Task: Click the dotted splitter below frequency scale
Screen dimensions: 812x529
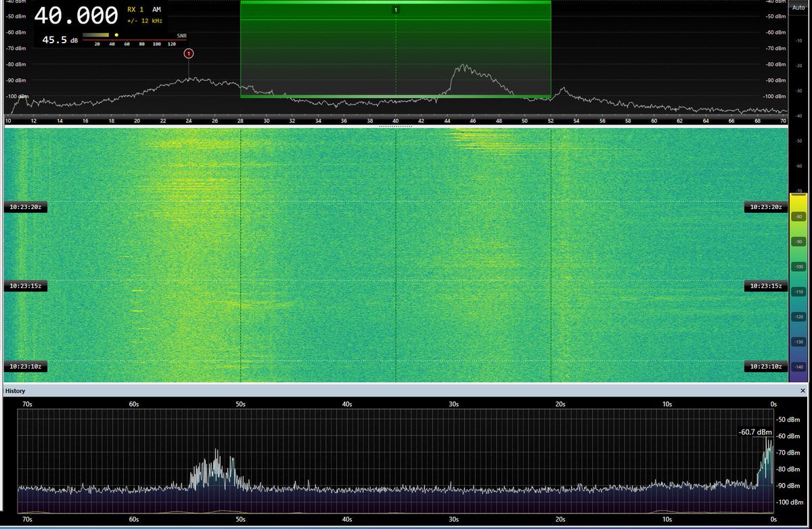Action: [x=396, y=126]
